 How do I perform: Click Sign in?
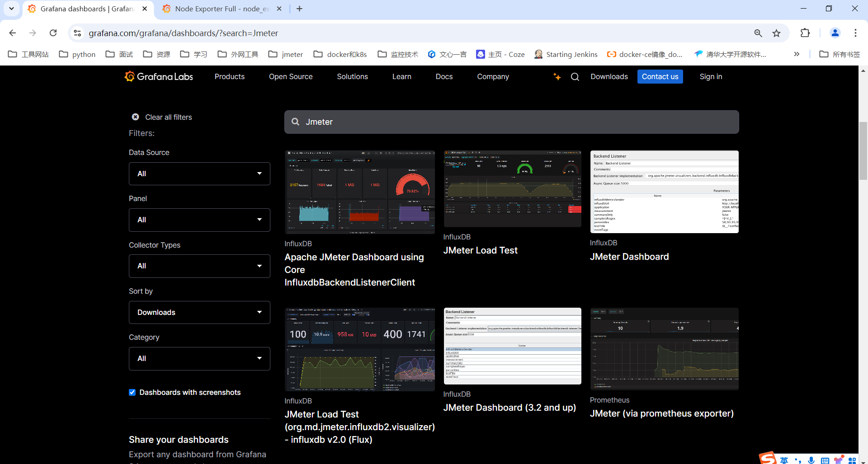click(x=711, y=76)
